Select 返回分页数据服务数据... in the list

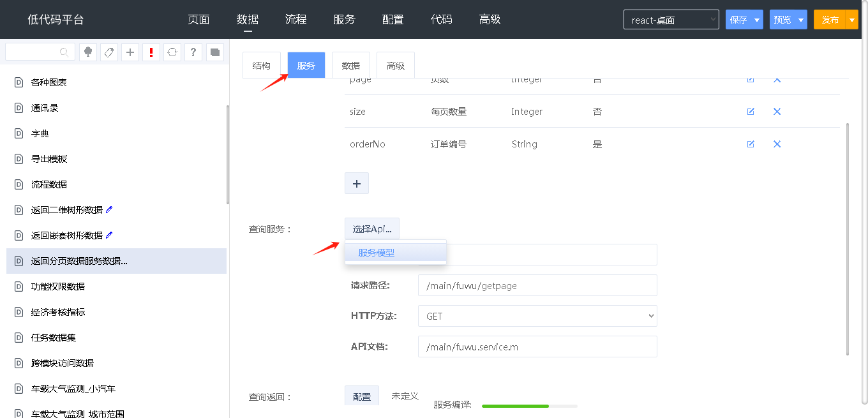(116, 261)
